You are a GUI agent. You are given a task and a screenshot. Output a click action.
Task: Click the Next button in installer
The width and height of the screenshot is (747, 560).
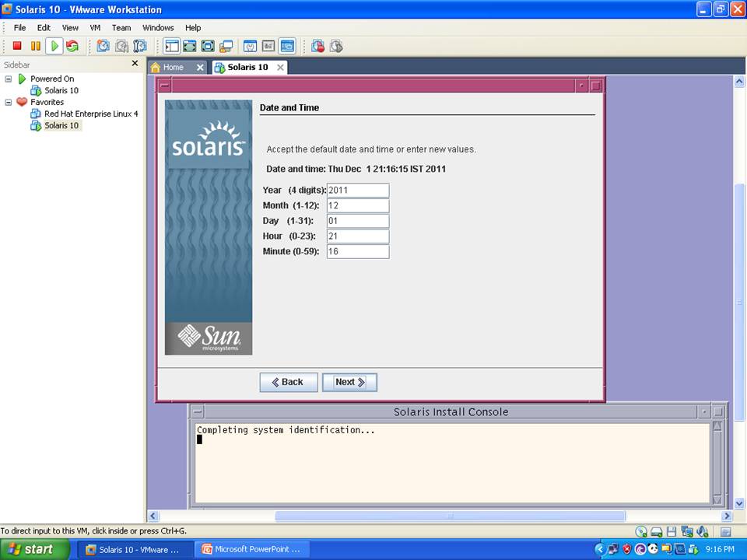349,382
